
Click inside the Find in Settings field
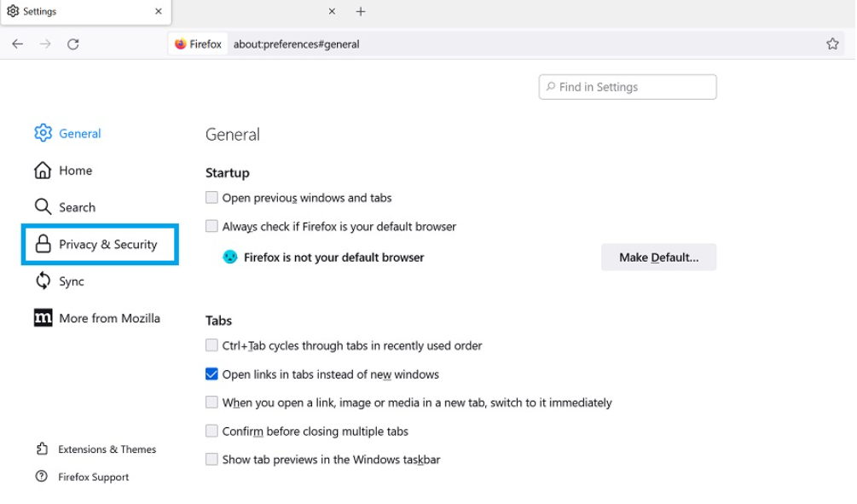point(627,86)
